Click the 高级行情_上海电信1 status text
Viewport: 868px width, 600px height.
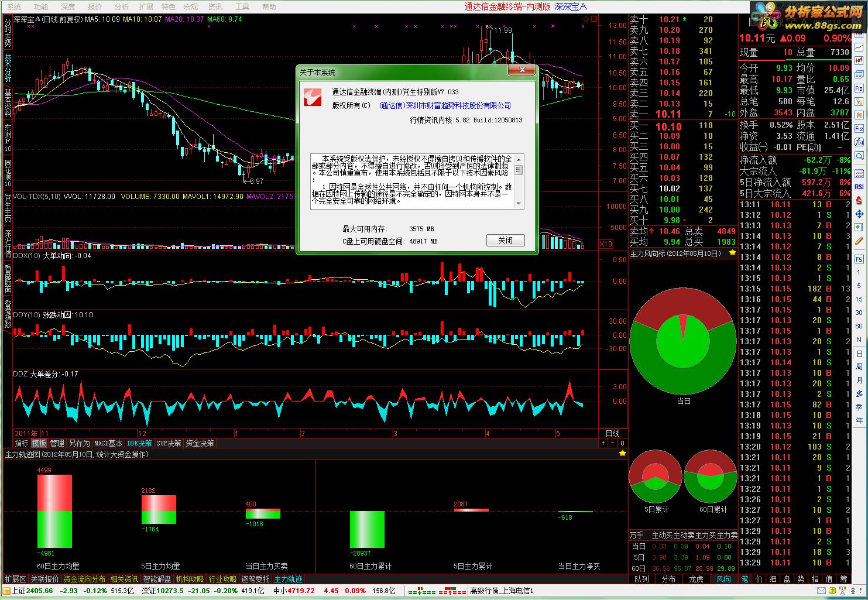tap(502, 591)
